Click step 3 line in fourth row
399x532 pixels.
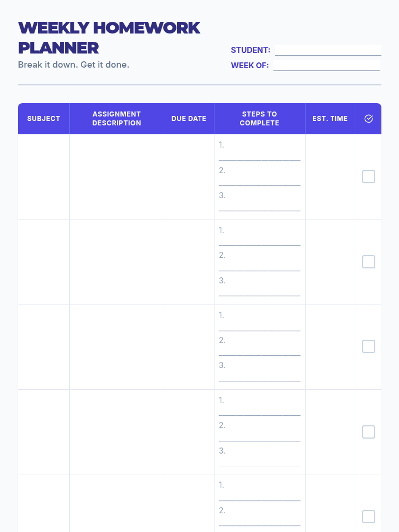[x=259, y=462]
